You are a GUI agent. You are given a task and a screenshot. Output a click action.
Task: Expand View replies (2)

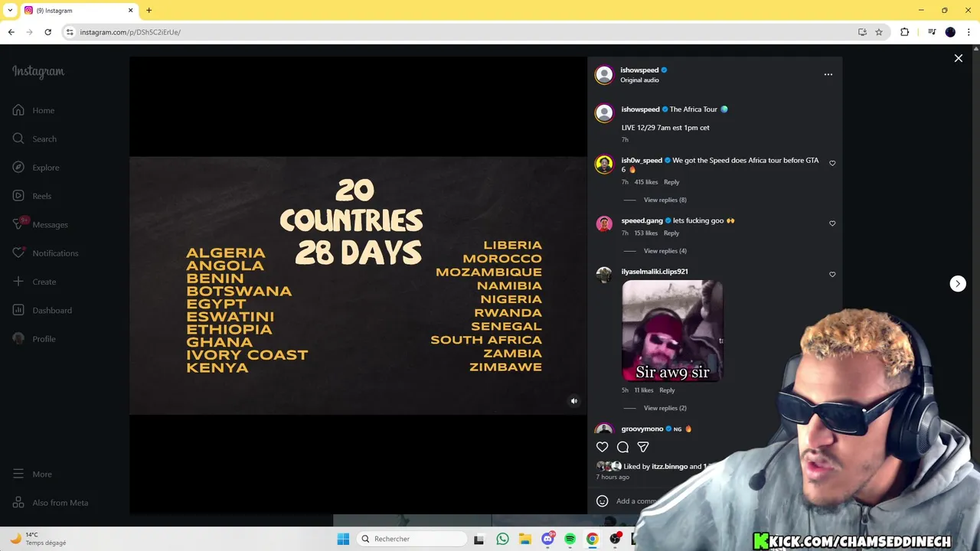[665, 408]
